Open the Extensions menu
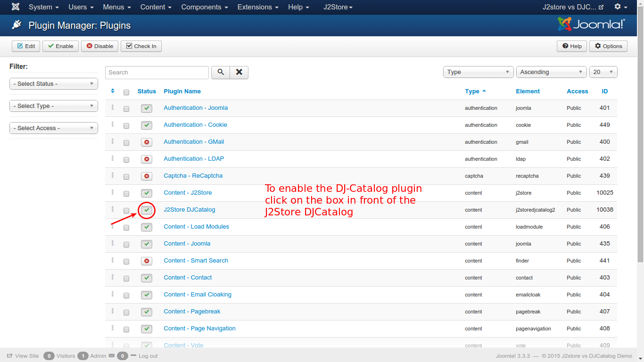 click(x=258, y=7)
